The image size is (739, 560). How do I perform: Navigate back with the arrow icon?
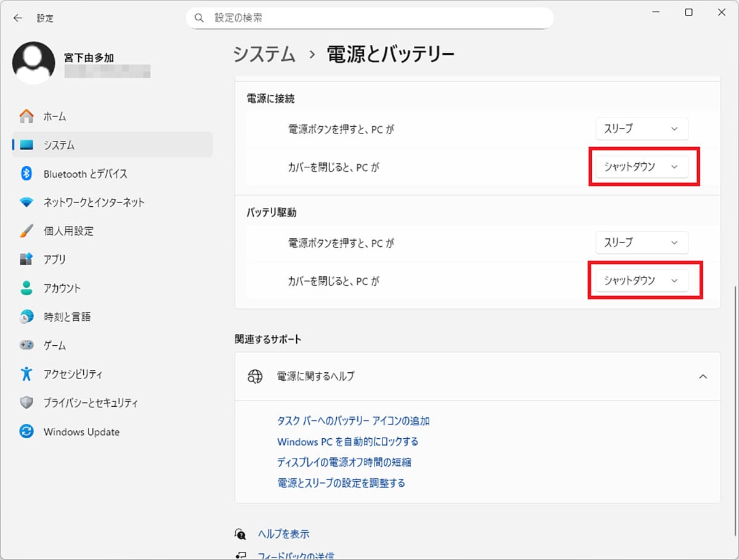(17, 18)
